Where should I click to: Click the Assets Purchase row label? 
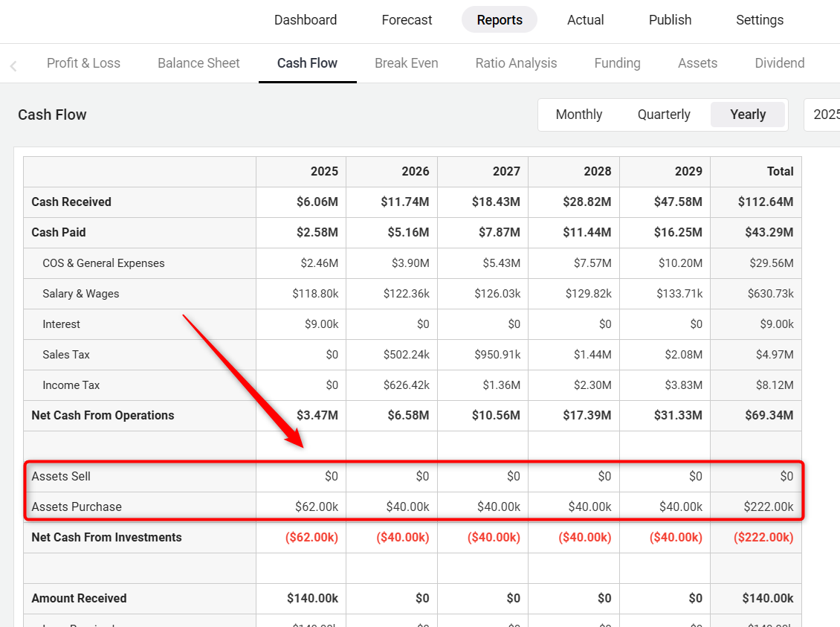(x=77, y=507)
